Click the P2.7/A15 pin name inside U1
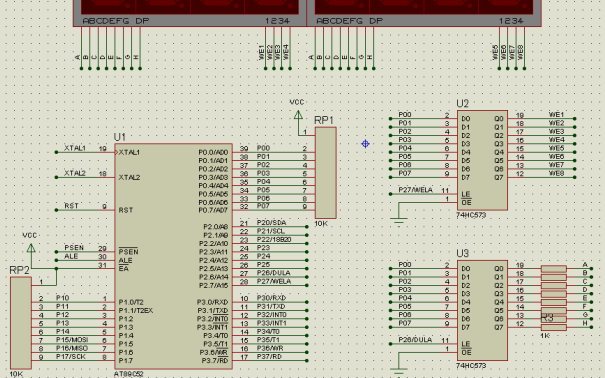 (x=213, y=285)
